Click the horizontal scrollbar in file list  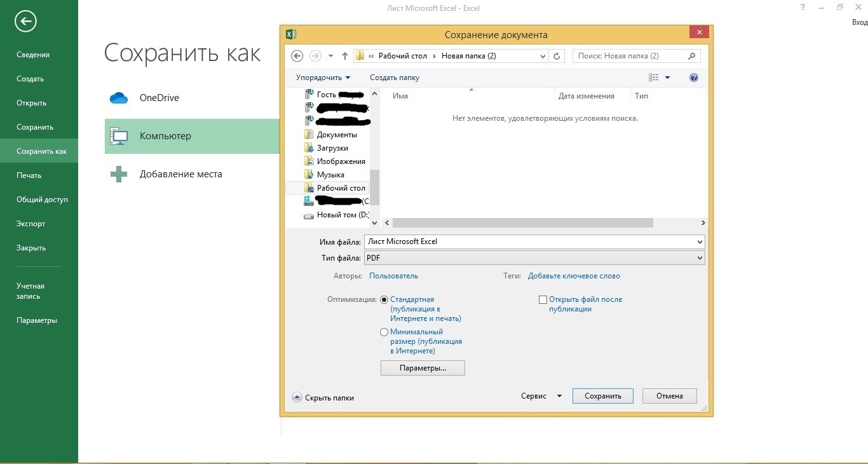[x=522, y=223]
